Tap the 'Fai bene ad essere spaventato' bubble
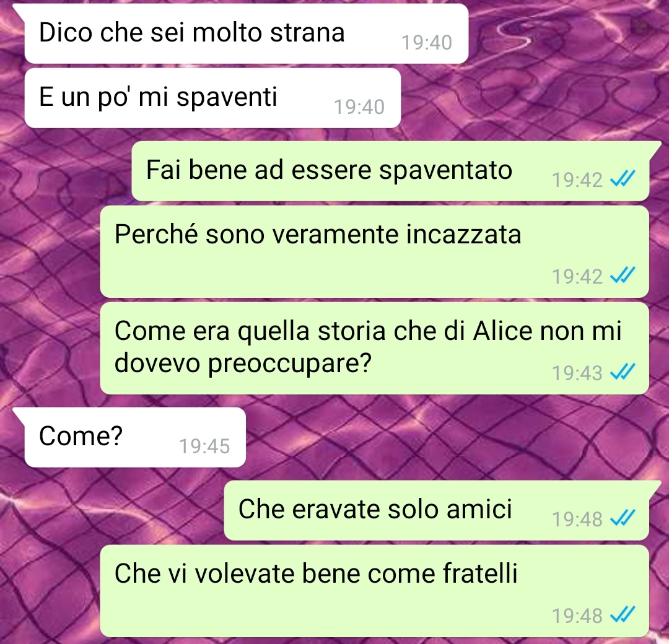Screen dimensions: 669x644 [390, 171]
